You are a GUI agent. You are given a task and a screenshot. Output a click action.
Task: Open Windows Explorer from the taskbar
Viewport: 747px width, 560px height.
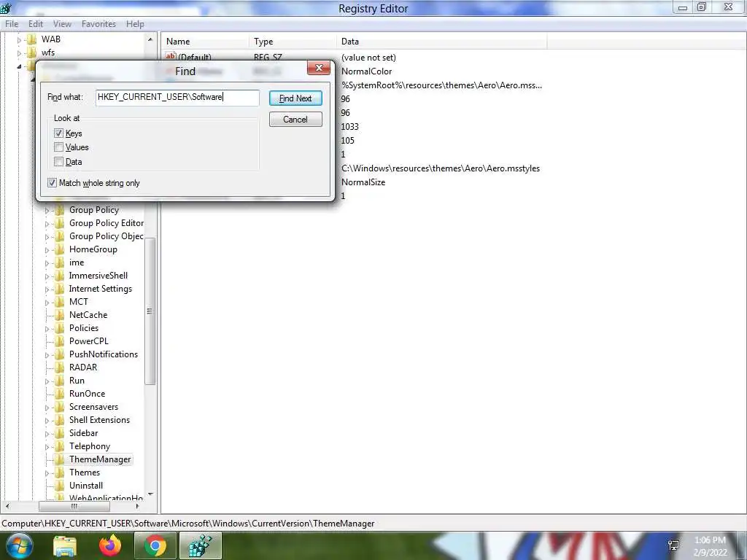coord(65,545)
